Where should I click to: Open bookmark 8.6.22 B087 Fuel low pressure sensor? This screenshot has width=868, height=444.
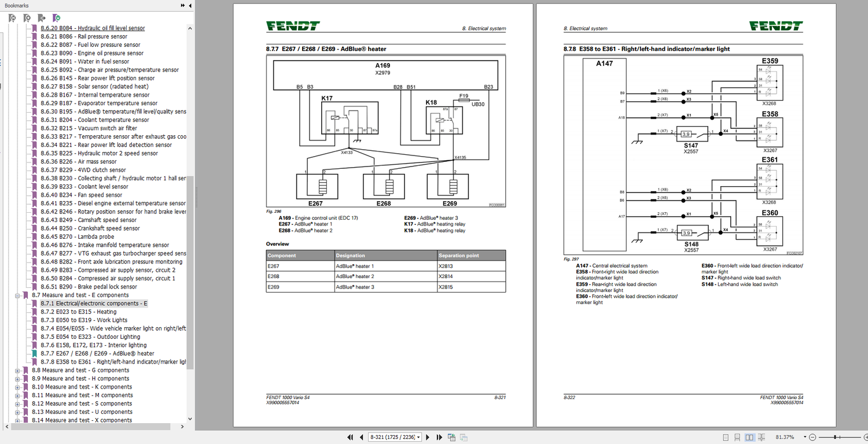click(x=90, y=45)
